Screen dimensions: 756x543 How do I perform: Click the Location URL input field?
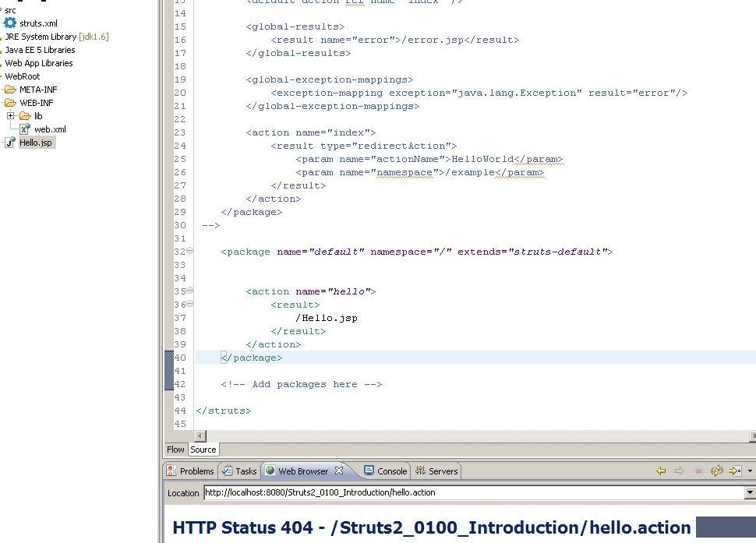475,492
